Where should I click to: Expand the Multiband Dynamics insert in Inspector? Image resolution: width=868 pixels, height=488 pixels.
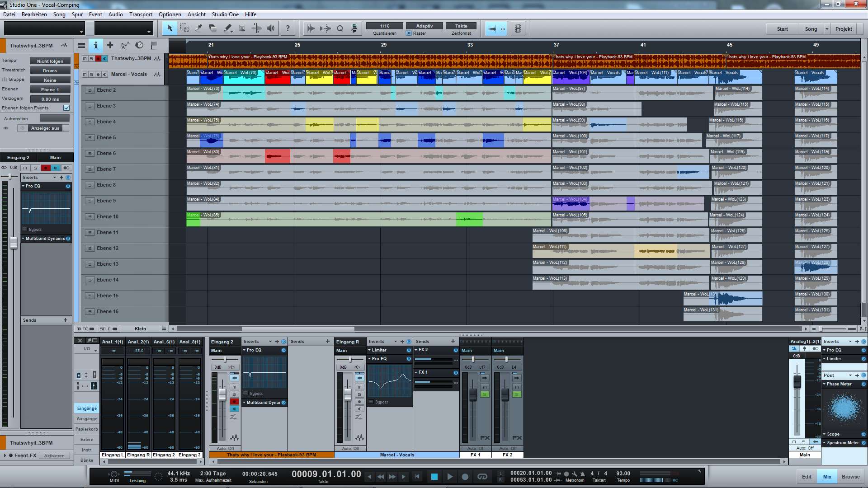pos(23,239)
